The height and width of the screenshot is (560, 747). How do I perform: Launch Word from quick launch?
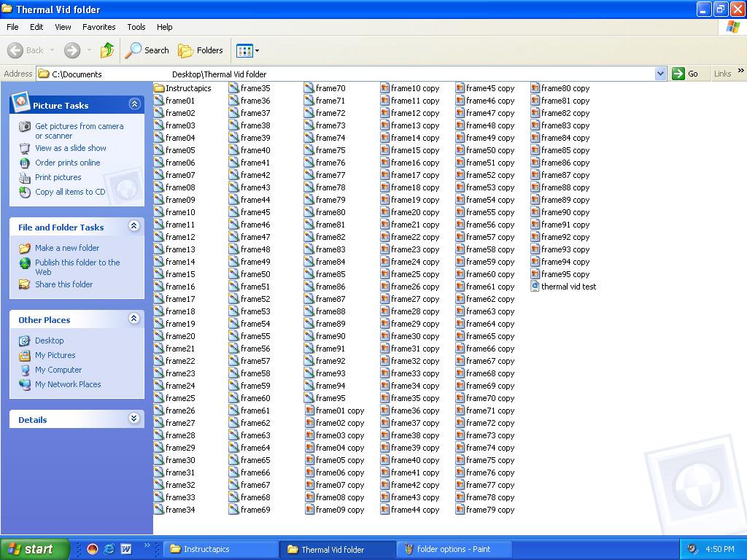click(x=125, y=549)
